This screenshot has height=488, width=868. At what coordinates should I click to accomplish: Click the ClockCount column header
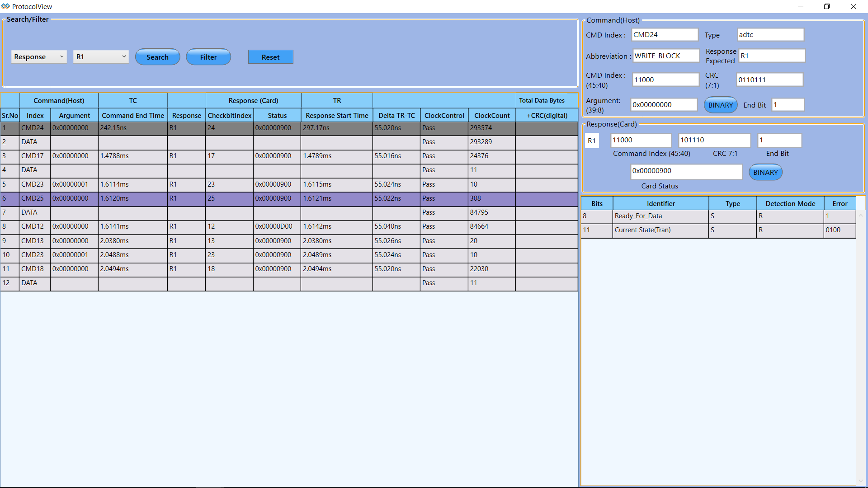pos(492,116)
